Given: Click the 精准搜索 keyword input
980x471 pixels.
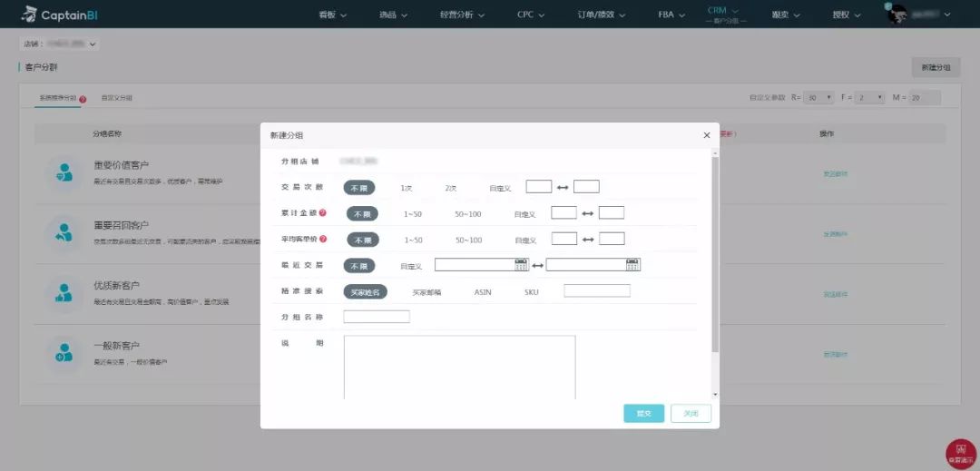Looking at the screenshot, I should [x=597, y=290].
